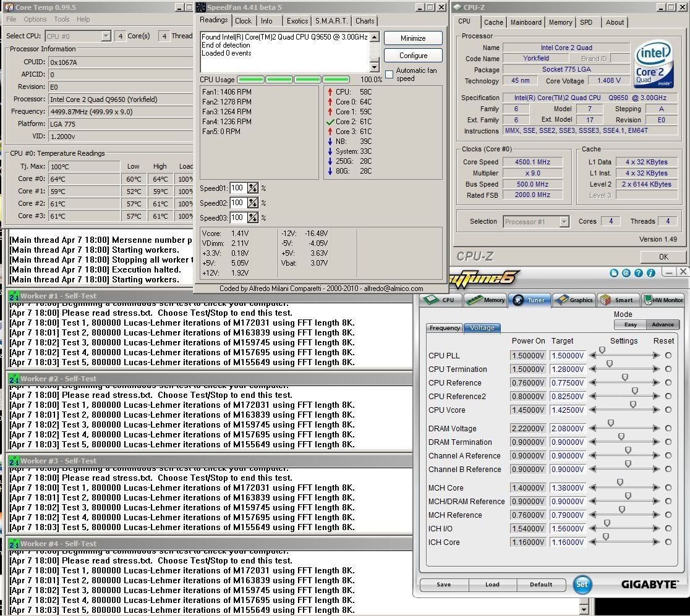Click ICH Core increase right arrow
690x616 pixels.
pos(657,542)
